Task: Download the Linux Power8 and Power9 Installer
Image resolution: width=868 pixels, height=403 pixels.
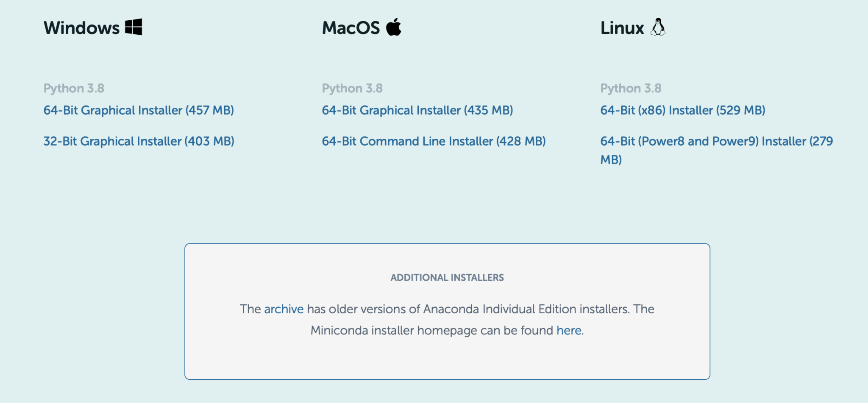Action: [716, 141]
